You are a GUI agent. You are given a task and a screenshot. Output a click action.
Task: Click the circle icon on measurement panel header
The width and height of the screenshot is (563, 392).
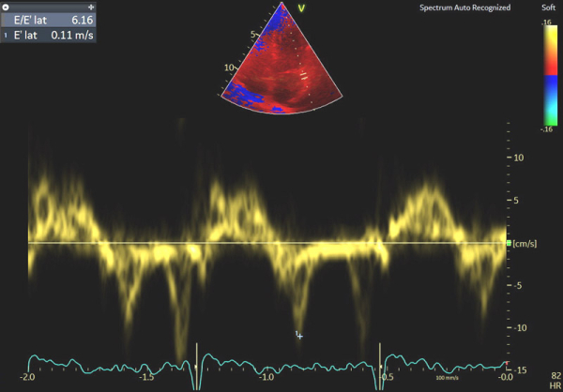tap(7, 6)
